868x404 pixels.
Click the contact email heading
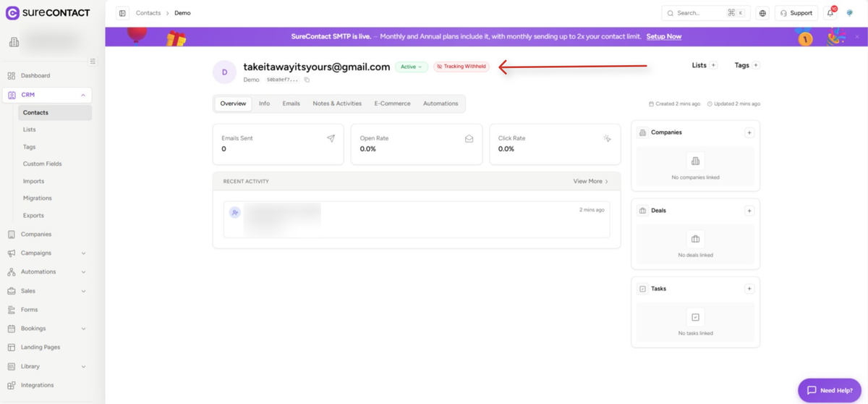click(x=317, y=67)
